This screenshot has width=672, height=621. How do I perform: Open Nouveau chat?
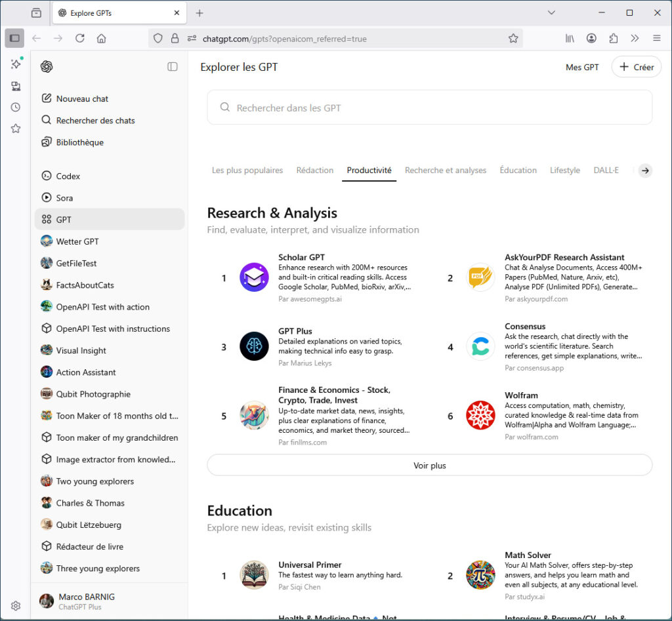[x=82, y=98]
